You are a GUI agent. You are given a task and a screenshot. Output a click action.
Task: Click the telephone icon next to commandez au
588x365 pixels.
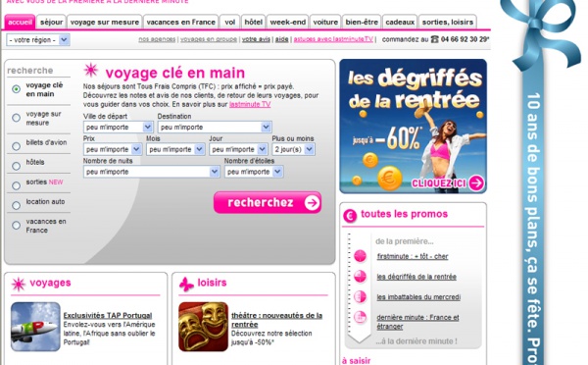434,39
